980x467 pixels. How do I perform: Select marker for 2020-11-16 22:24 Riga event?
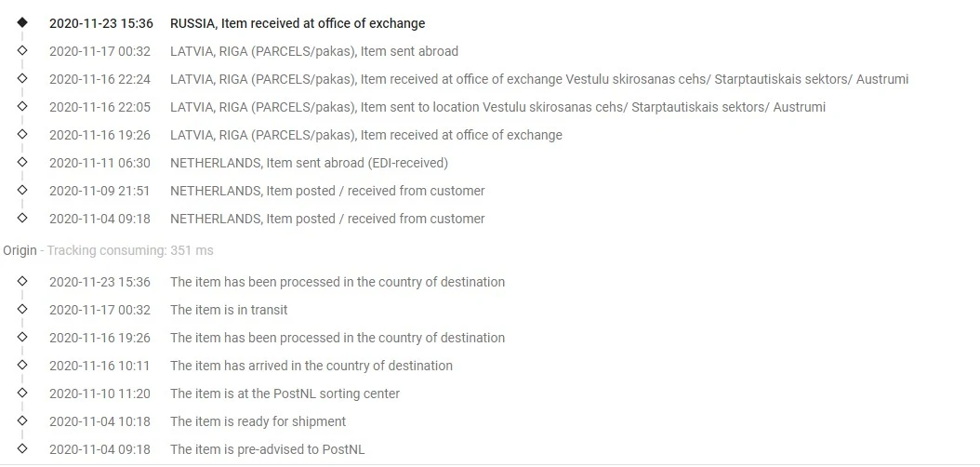click(x=22, y=78)
